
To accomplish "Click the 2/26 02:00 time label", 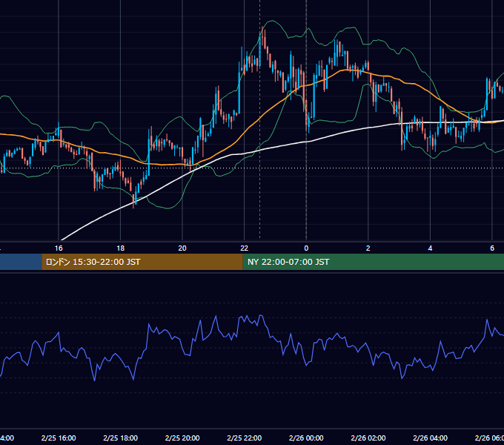I will point(368,438).
